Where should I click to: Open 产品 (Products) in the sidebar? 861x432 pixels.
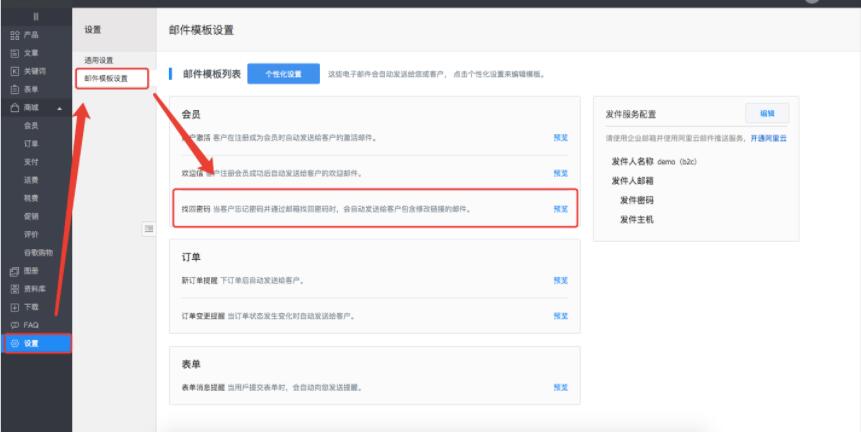(x=30, y=35)
